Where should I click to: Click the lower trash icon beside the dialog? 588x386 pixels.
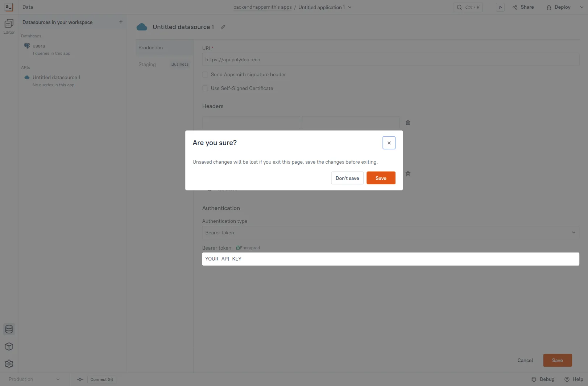coord(408,174)
